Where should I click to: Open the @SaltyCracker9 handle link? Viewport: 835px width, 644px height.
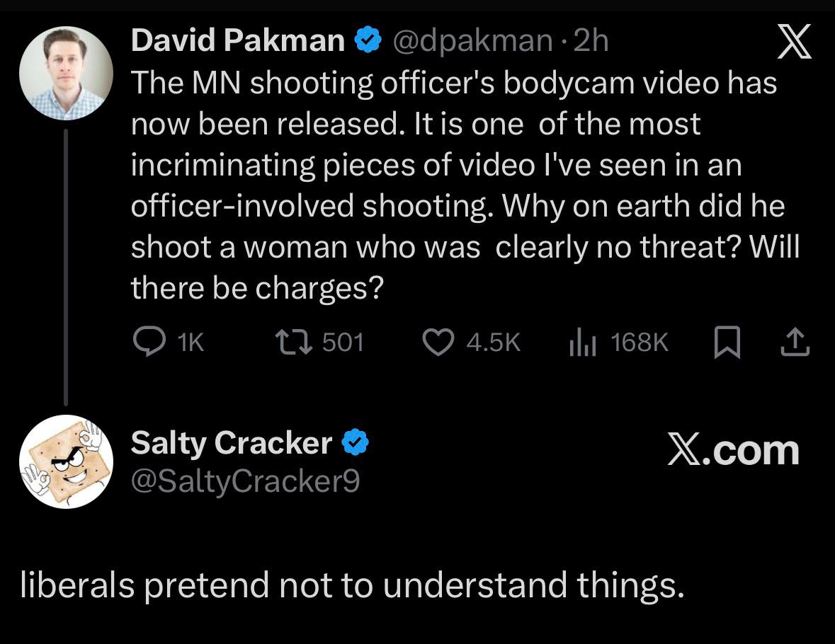(x=246, y=481)
